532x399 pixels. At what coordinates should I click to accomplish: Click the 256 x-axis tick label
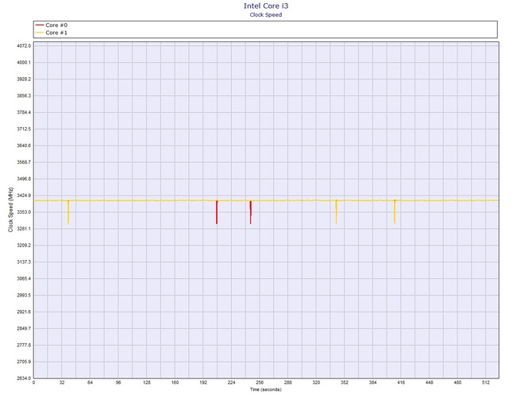(x=260, y=382)
